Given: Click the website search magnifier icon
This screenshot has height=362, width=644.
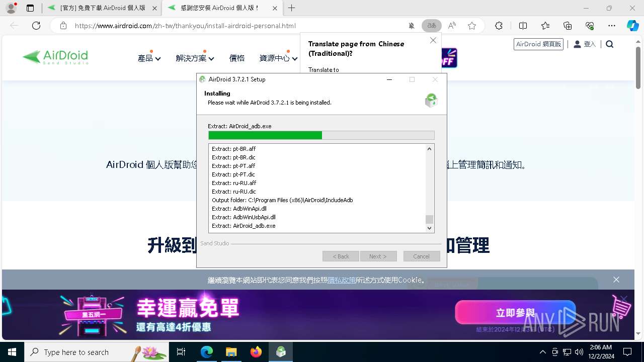Looking at the screenshot, I should pyautogui.click(x=610, y=44).
